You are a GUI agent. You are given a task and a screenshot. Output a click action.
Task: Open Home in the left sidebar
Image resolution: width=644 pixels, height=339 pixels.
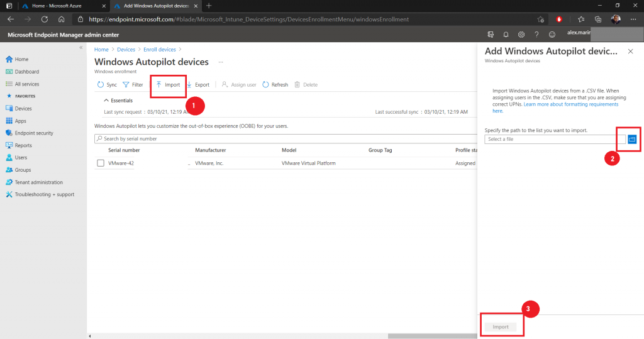point(17,59)
